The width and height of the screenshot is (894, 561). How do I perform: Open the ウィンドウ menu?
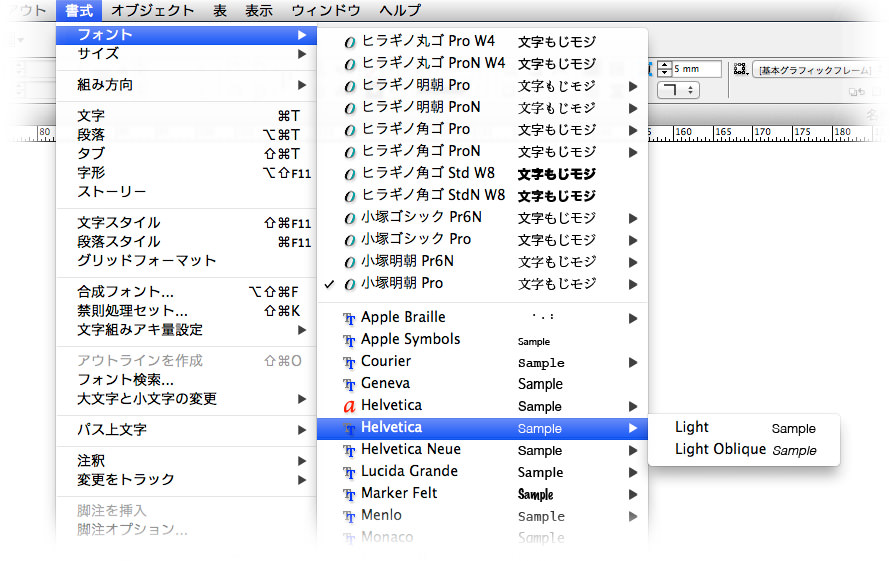click(x=326, y=10)
